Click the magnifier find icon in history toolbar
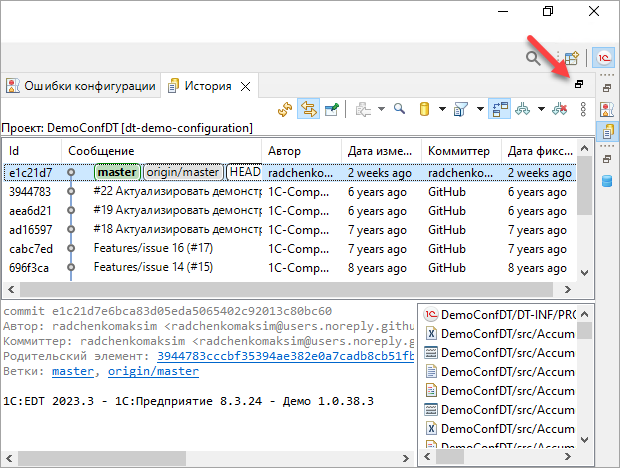620x468 pixels. tap(398, 109)
